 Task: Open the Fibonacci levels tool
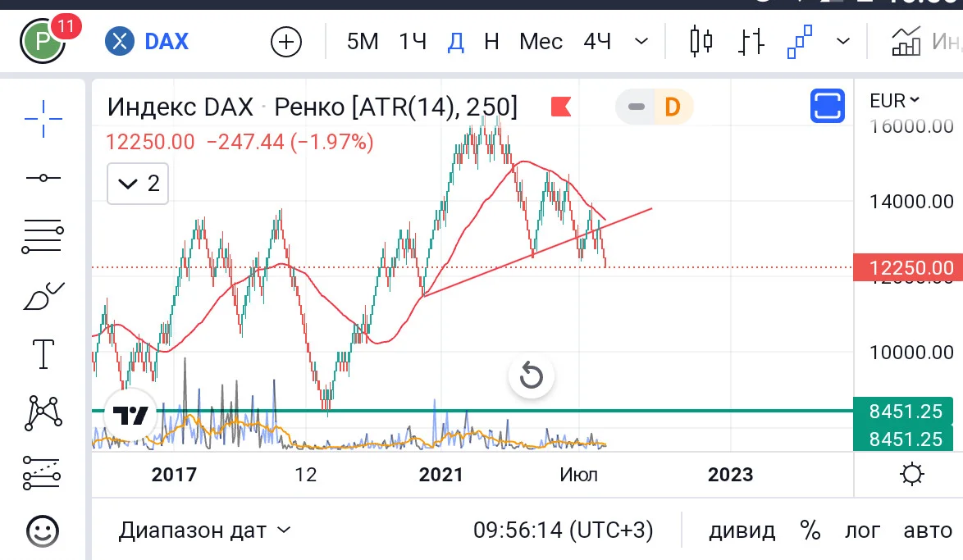click(x=43, y=236)
